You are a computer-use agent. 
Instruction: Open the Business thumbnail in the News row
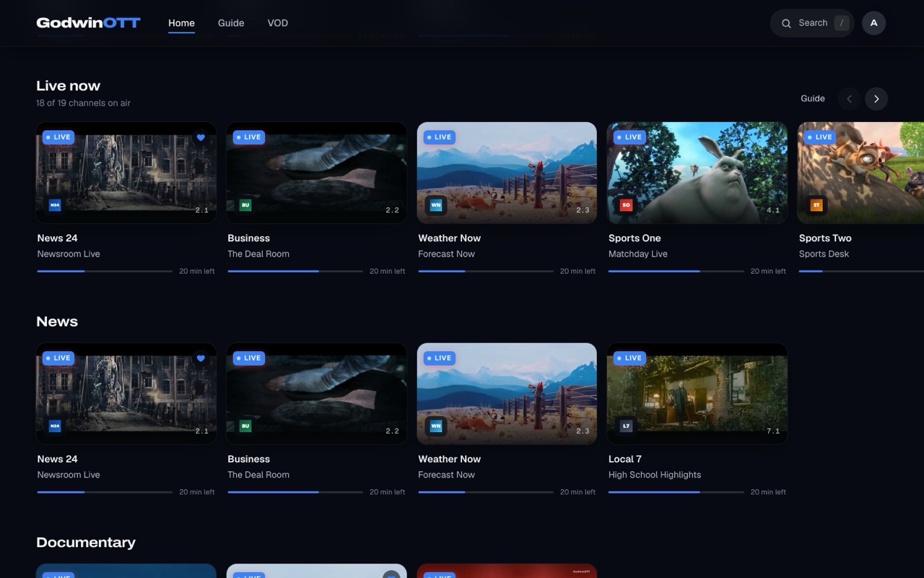[x=316, y=394]
